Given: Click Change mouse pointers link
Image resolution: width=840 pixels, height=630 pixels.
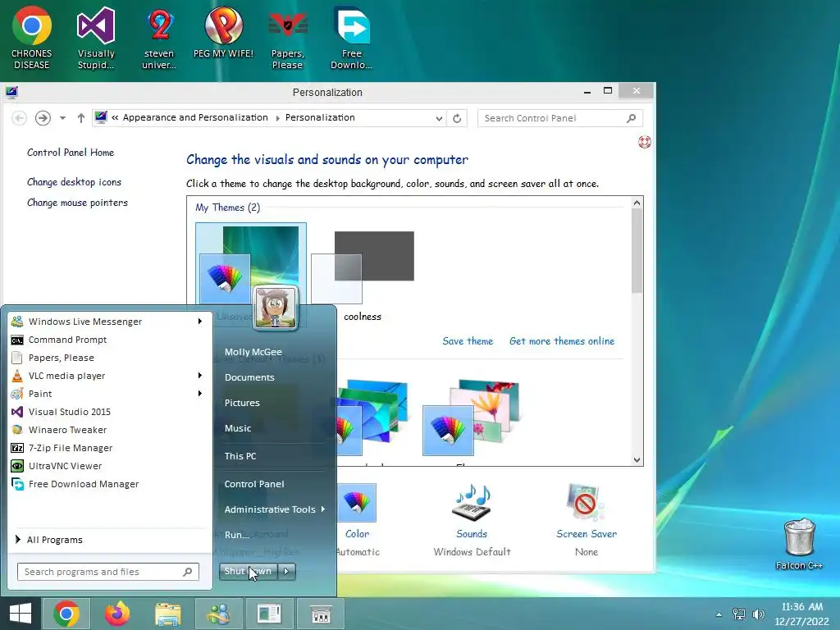Looking at the screenshot, I should click(77, 203).
